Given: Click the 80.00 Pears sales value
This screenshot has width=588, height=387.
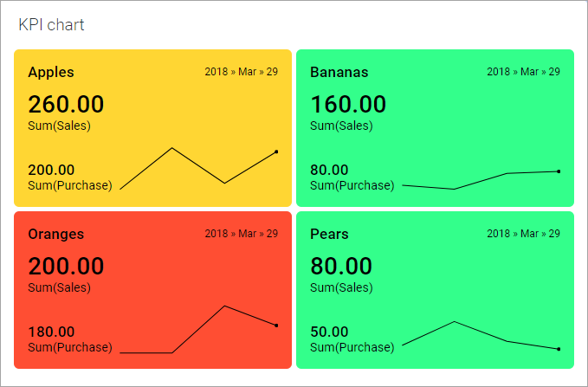Looking at the screenshot, I should click(341, 267).
